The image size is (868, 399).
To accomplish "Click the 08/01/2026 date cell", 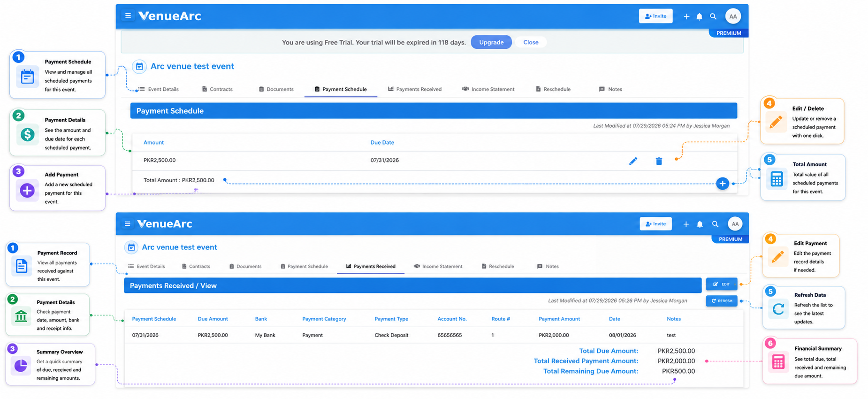I will [623, 335].
